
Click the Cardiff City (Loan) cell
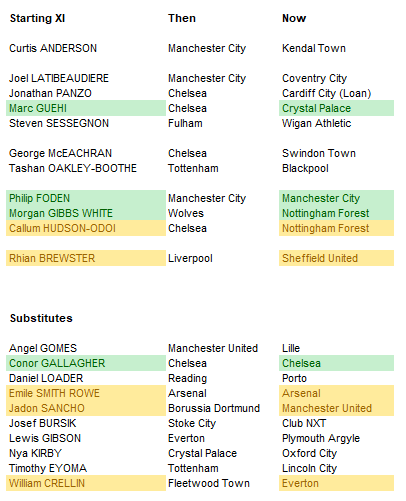coord(336,93)
